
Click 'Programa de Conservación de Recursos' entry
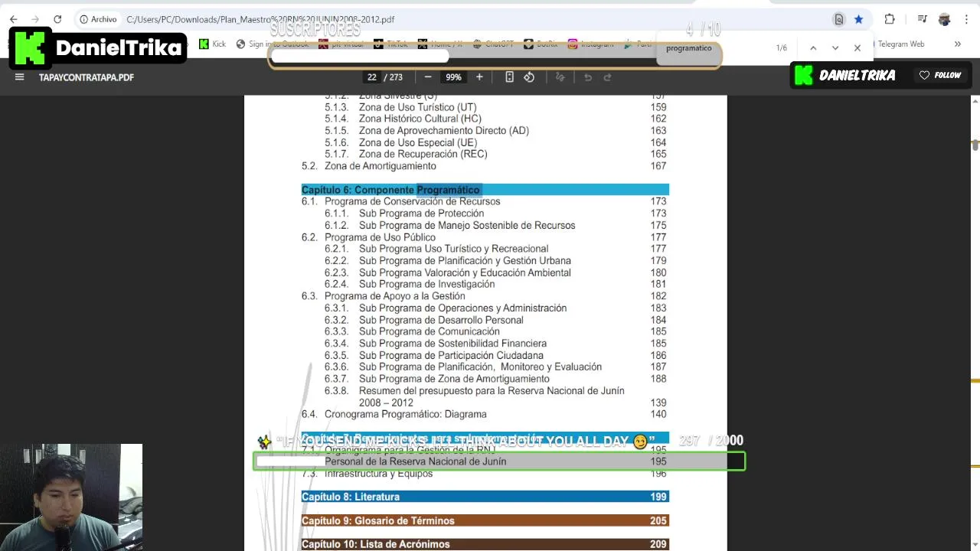click(x=412, y=201)
